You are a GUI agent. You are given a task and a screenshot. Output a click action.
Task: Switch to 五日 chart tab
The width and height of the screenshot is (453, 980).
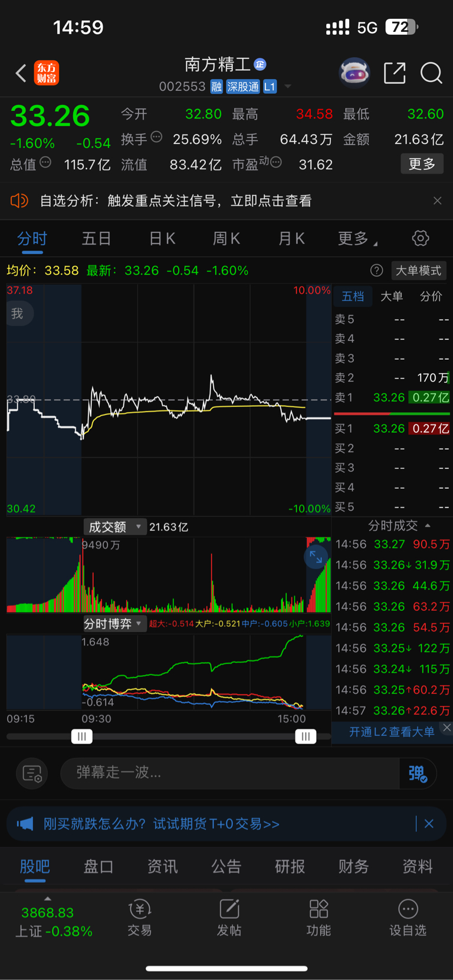pyautogui.click(x=96, y=238)
